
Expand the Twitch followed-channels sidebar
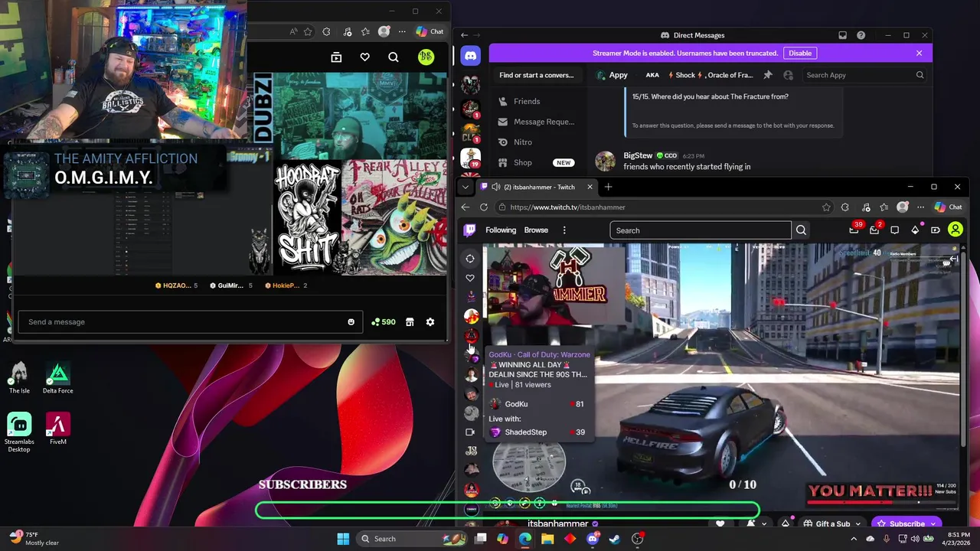[x=470, y=259]
